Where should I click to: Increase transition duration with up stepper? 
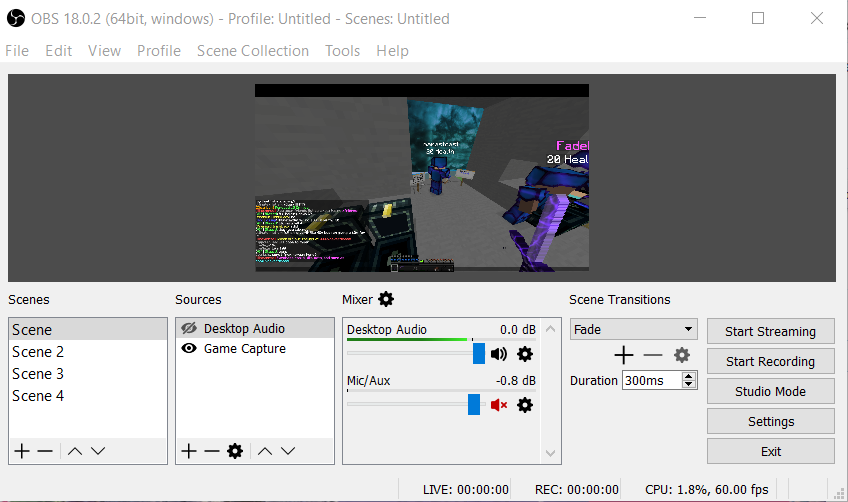(x=688, y=376)
